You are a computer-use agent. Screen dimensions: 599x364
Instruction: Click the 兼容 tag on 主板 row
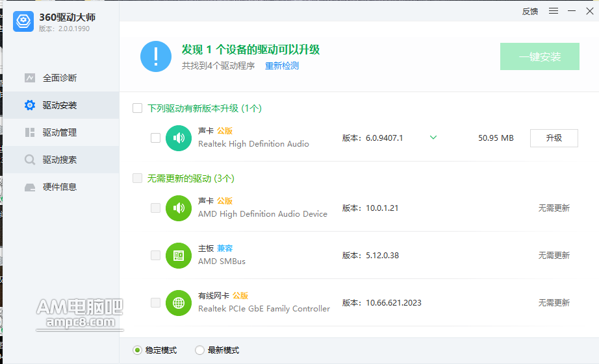[x=225, y=249]
